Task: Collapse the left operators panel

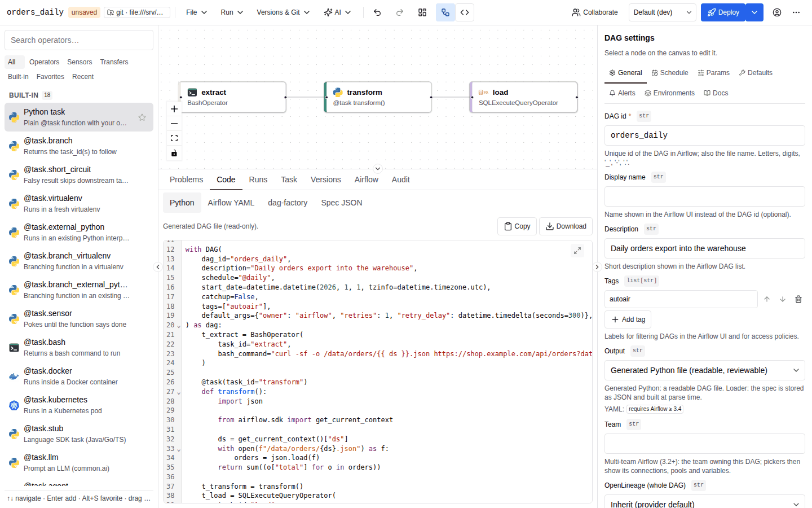Action: pos(158,267)
